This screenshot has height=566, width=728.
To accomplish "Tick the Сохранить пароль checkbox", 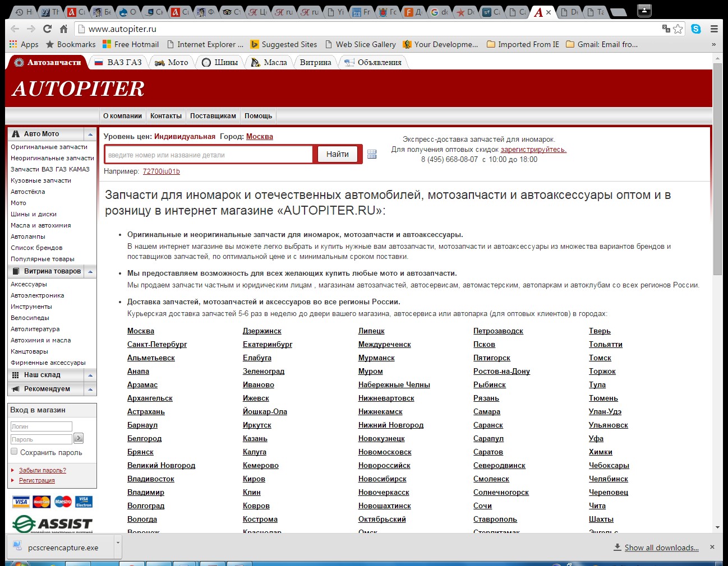I will [15, 452].
